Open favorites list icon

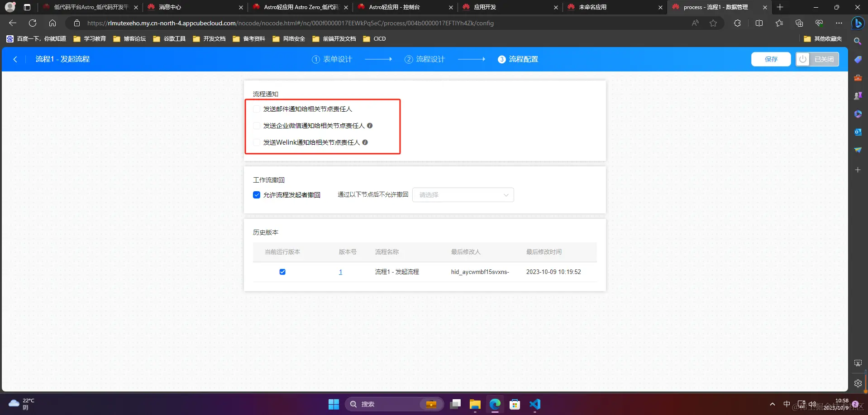779,23
